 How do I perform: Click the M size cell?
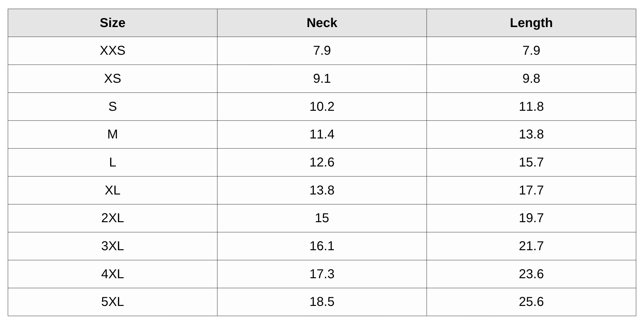[x=112, y=134]
